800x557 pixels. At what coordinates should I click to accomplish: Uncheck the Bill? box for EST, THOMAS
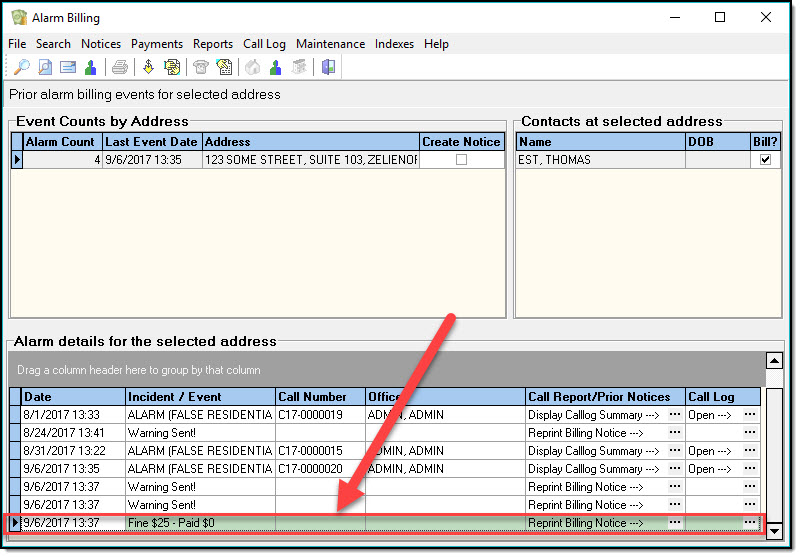pos(765,160)
